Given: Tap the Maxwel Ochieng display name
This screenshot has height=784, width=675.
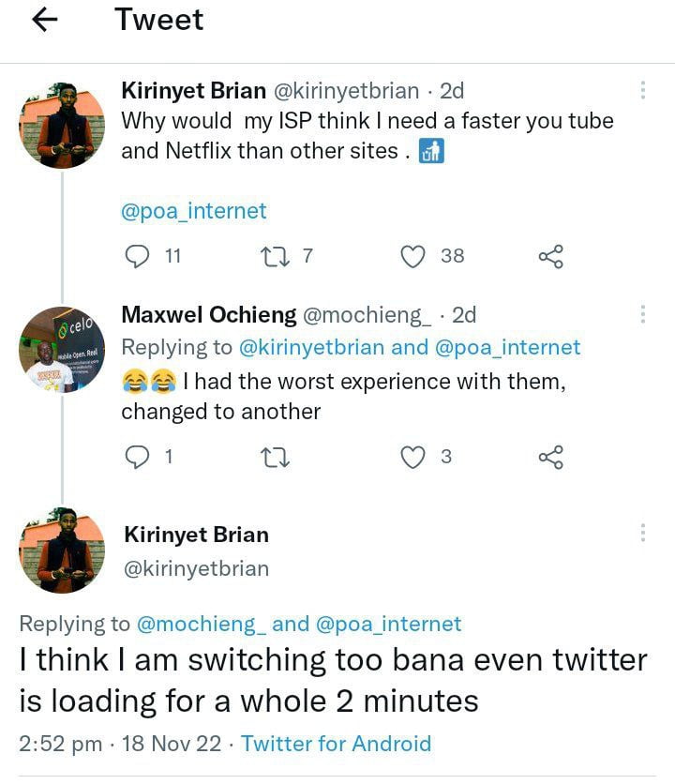Looking at the screenshot, I should click(209, 314).
